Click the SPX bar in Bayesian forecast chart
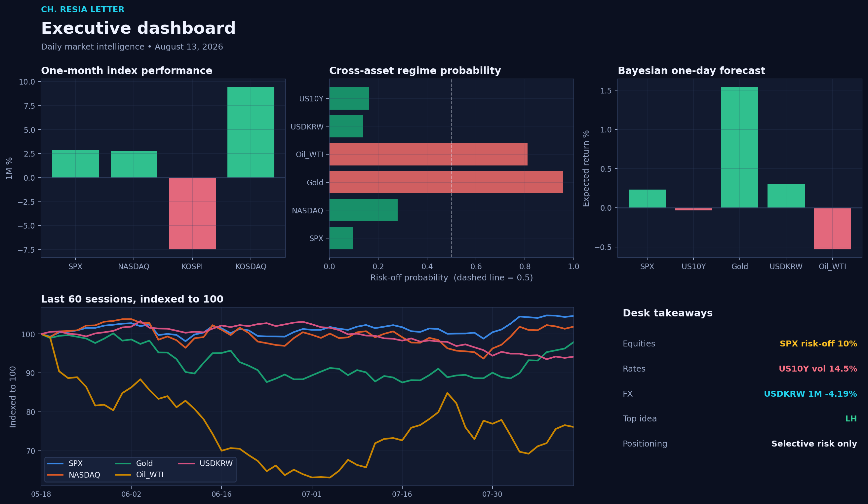The image size is (868, 504). pos(647,198)
